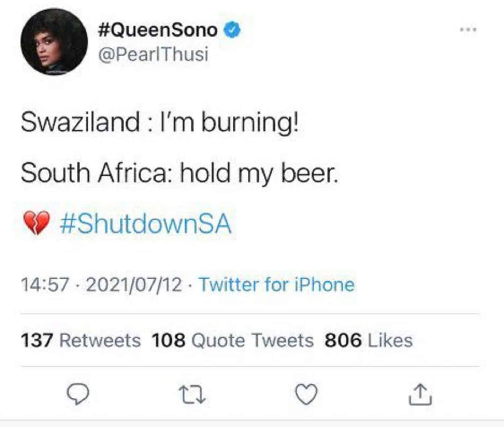Open the Likes label in stats row
Screen dimensions: 504x427
(390, 340)
